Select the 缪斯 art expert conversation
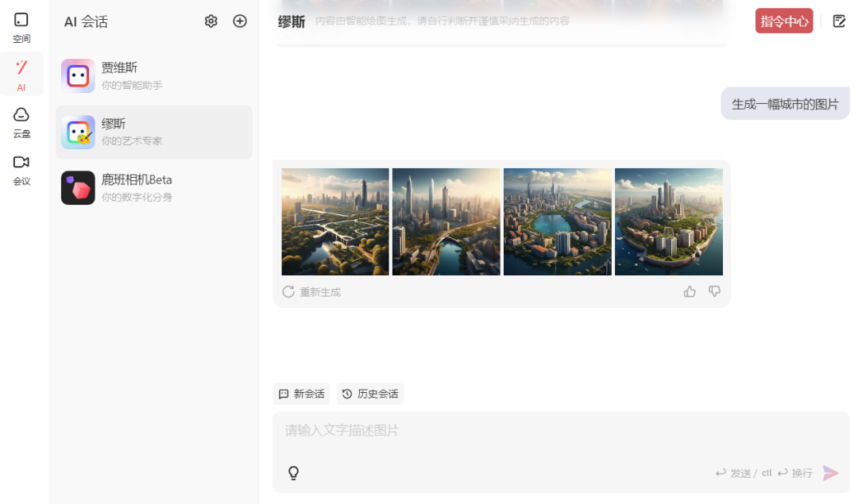Viewport: 858px width, 504px height. 154,133
